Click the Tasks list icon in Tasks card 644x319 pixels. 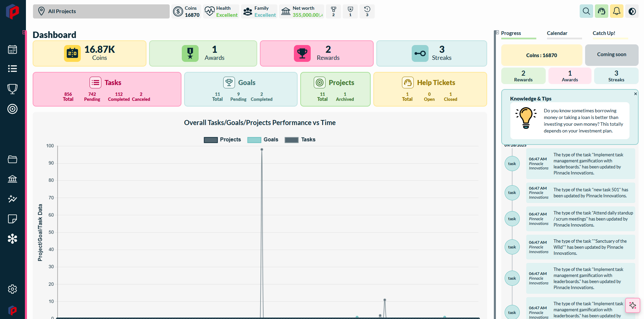click(x=96, y=82)
